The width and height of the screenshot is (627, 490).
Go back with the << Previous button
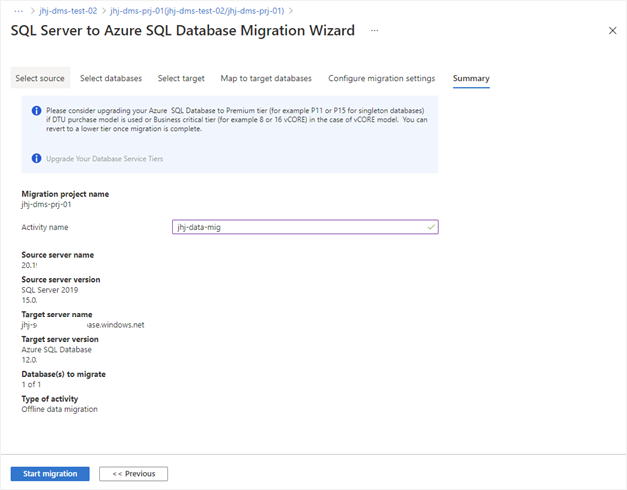click(x=134, y=474)
